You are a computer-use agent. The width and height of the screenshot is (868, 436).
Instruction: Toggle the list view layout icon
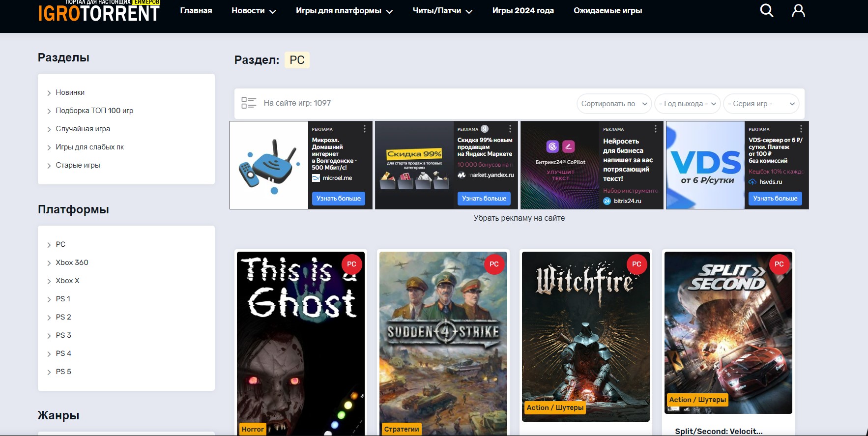coord(249,103)
